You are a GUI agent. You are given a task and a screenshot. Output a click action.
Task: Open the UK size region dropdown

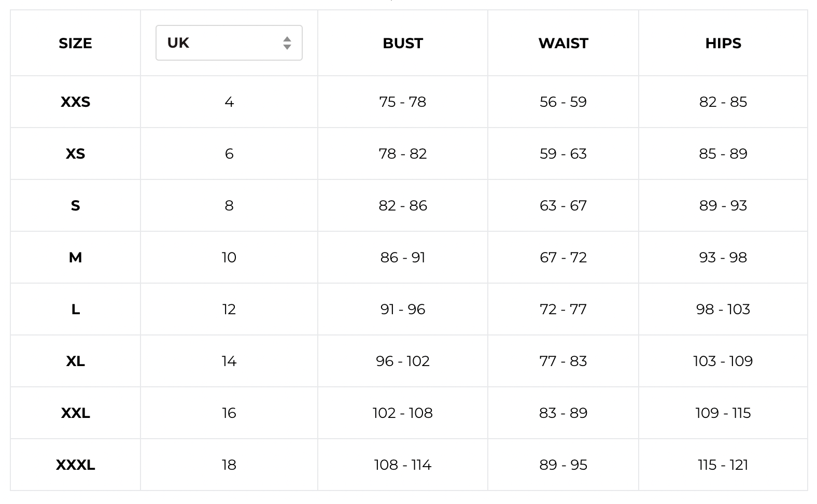[228, 43]
